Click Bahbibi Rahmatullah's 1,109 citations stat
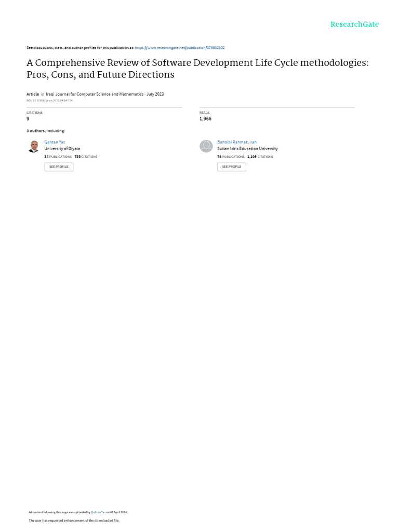 (260, 156)
